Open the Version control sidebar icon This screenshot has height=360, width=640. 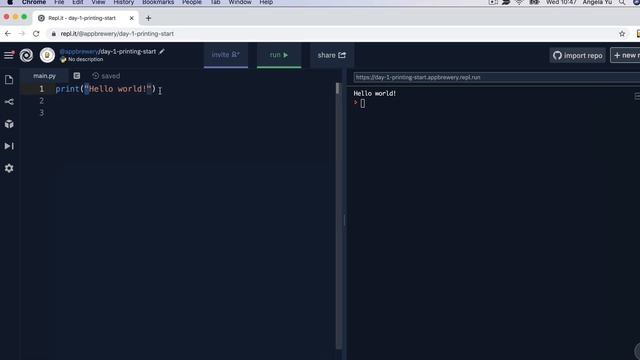point(9,102)
